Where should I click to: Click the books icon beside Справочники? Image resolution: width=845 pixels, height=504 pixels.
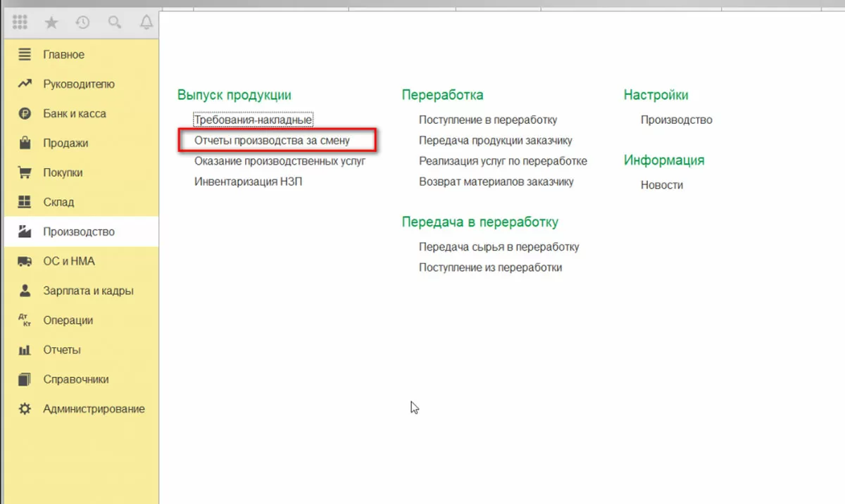[x=25, y=379]
